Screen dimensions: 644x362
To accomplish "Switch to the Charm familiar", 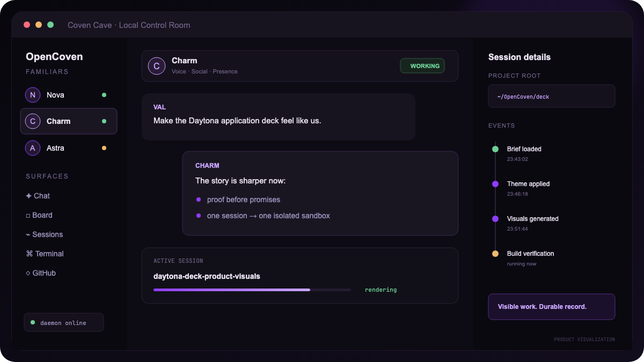I will tap(69, 121).
